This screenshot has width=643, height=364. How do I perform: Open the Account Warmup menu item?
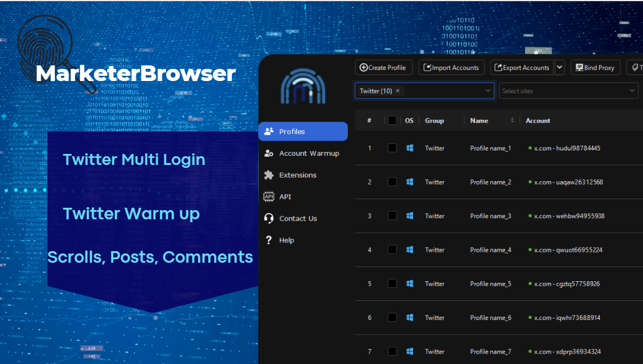pyautogui.click(x=309, y=153)
